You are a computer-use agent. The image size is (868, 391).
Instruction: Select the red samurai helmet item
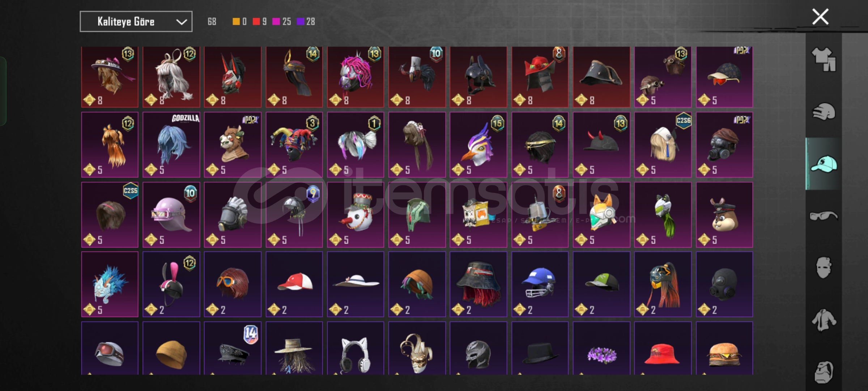point(540,77)
